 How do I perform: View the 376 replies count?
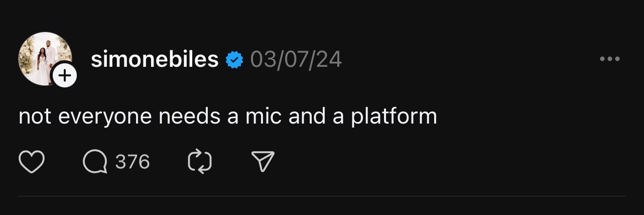133,162
